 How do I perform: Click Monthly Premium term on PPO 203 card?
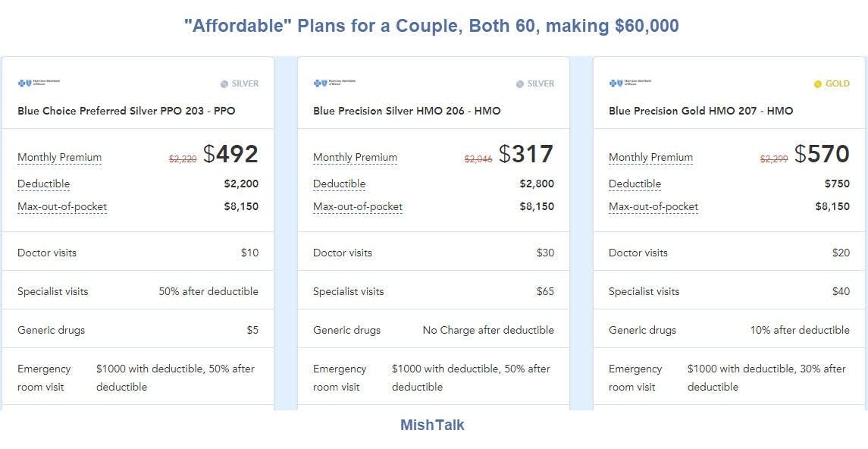pos(59,158)
